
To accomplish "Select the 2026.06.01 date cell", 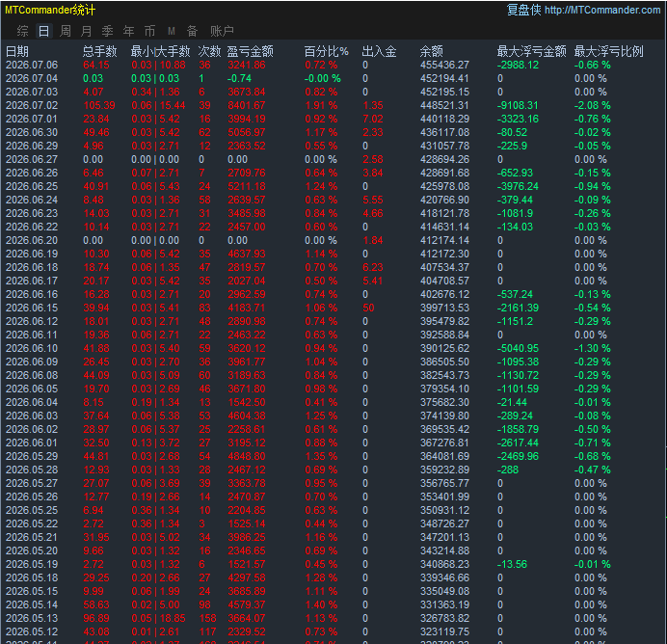I will pyautogui.click(x=32, y=443).
